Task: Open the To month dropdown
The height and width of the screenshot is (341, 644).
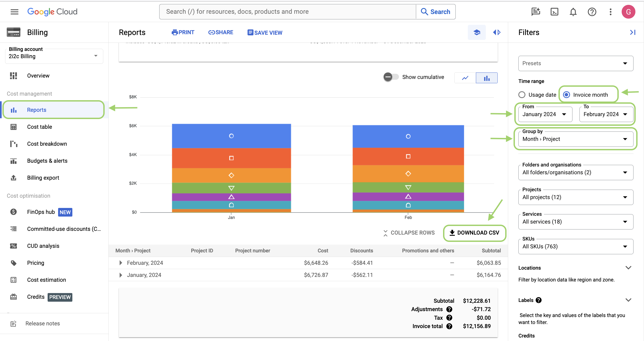Action: [x=606, y=114]
